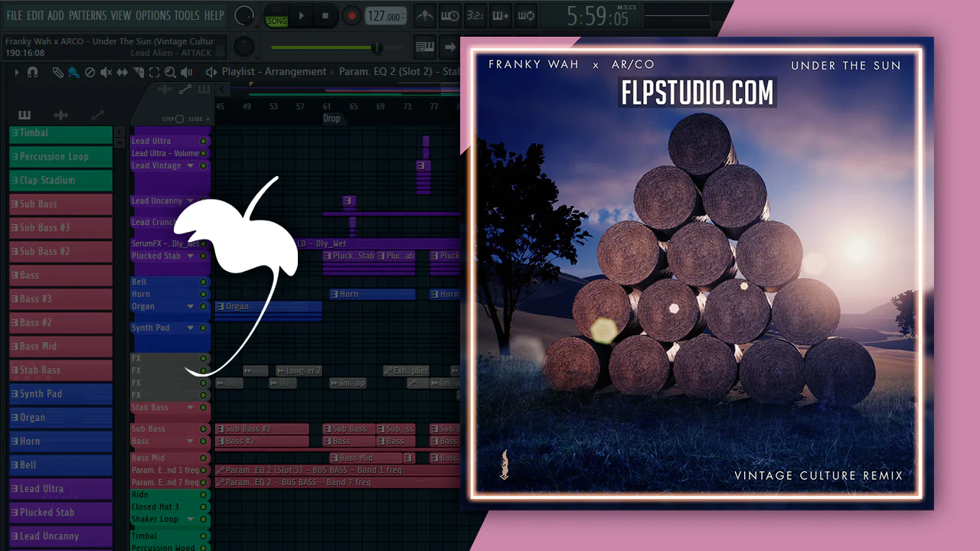The image size is (980, 551).
Task: Show automation clips in the picker panel
Action: click(97, 115)
